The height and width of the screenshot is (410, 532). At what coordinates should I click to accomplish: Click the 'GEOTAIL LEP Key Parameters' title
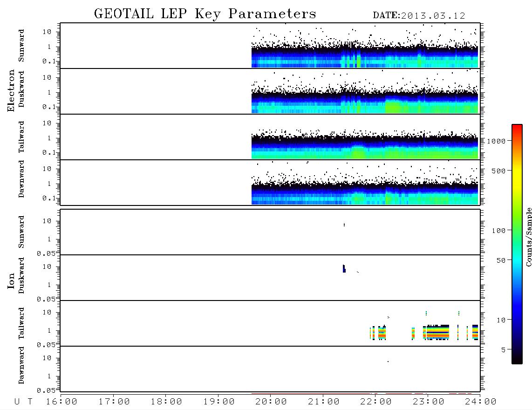point(205,14)
